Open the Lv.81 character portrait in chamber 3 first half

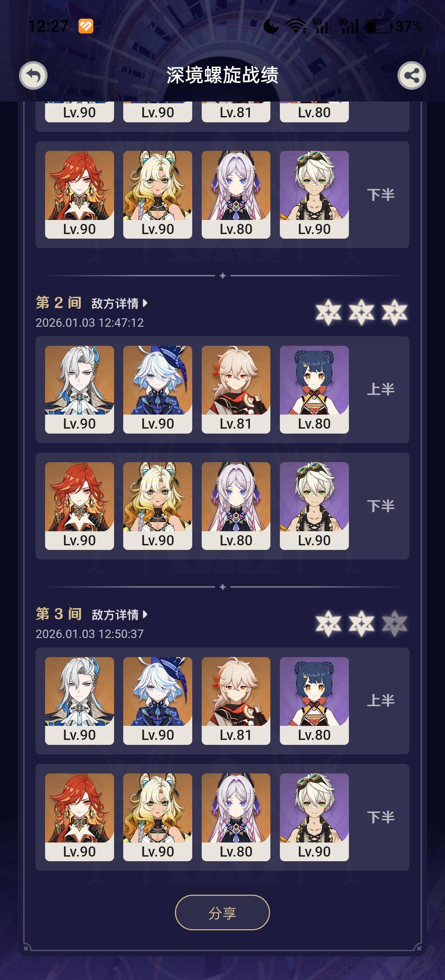click(236, 700)
